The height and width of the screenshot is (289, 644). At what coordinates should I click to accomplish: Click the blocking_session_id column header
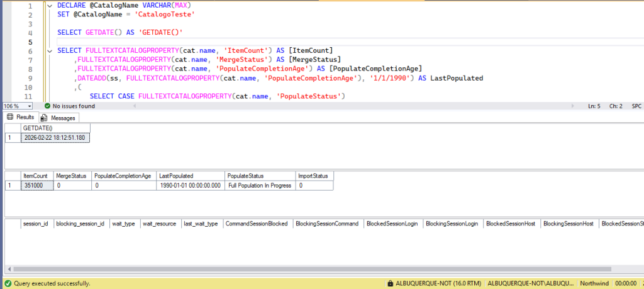pyautogui.click(x=80, y=224)
